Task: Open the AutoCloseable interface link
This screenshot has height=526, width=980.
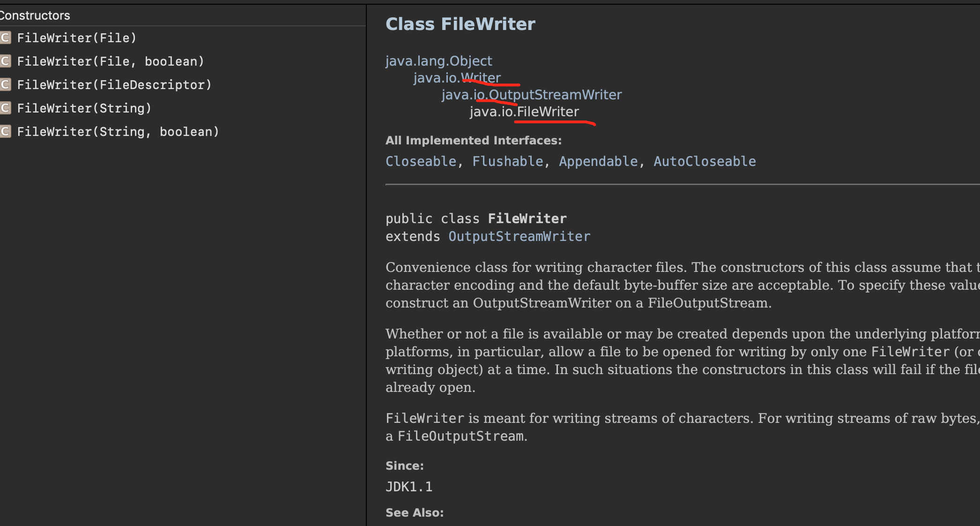Action: point(704,161)
